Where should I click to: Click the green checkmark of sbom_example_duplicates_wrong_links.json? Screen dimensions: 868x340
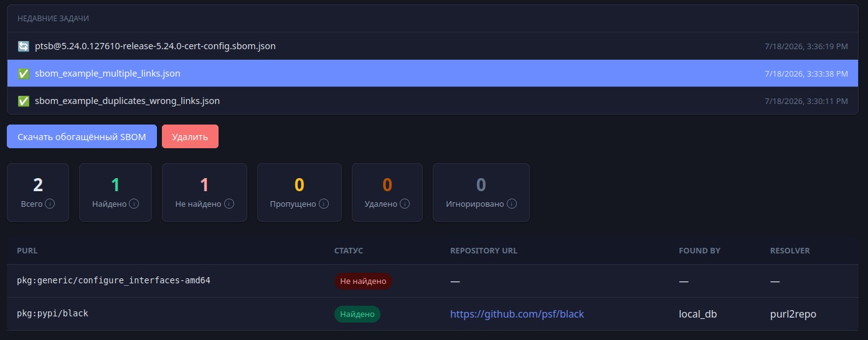point(23,101)
